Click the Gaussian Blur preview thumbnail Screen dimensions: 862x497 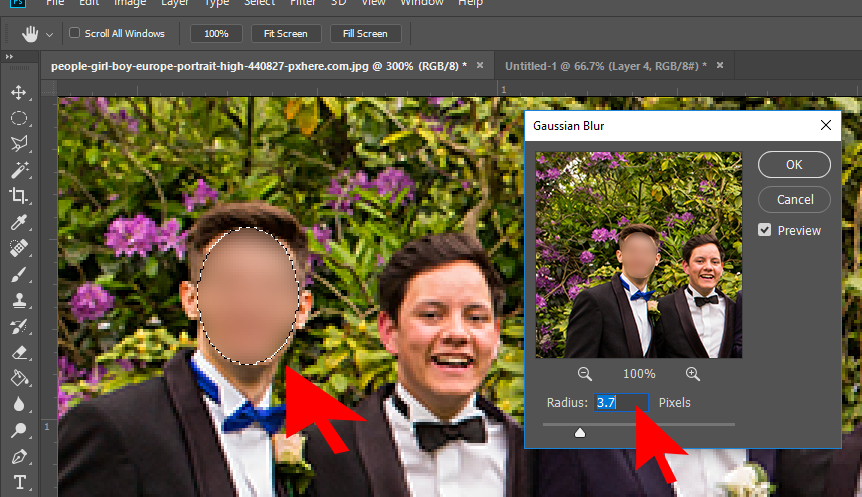[639, 255]
